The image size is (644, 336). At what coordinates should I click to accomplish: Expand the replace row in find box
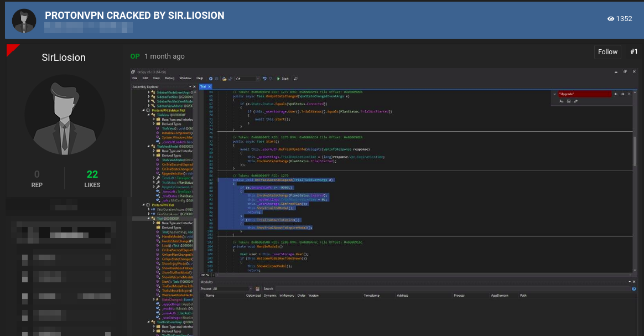coord(554,94)
